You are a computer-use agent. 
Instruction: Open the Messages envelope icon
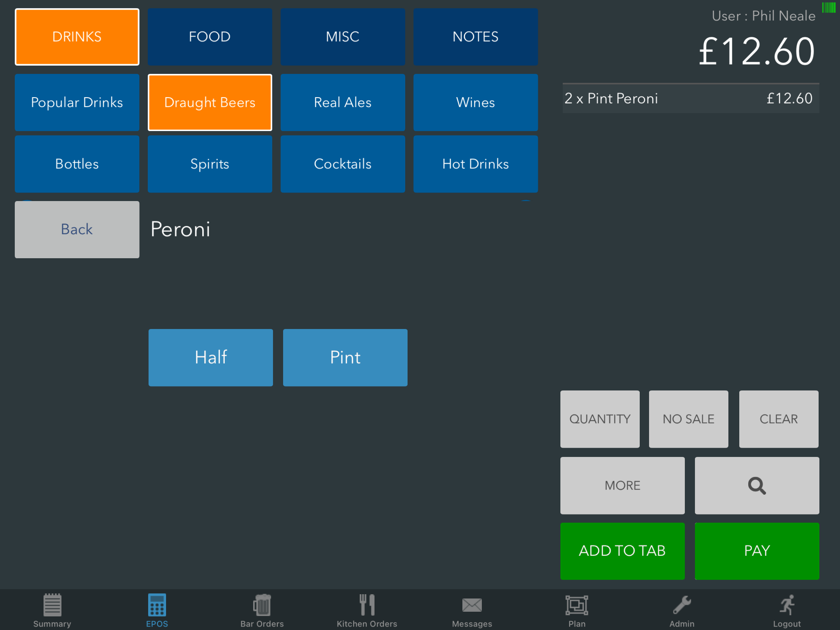click(472, 605)
